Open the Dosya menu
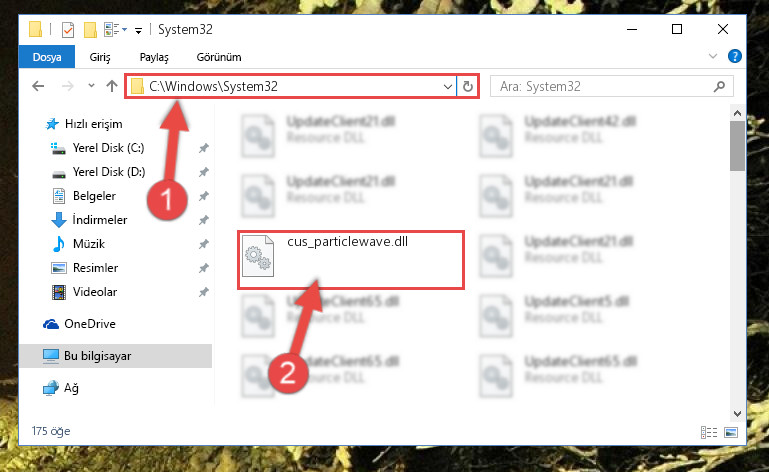The height and width of the screenshot is (472, 769). (47, 57)
